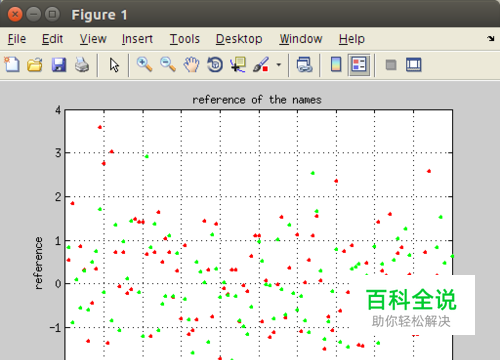Enable the Rotate 3D tool
This screenshot has width=500, height=360.
tap(215, 65)
